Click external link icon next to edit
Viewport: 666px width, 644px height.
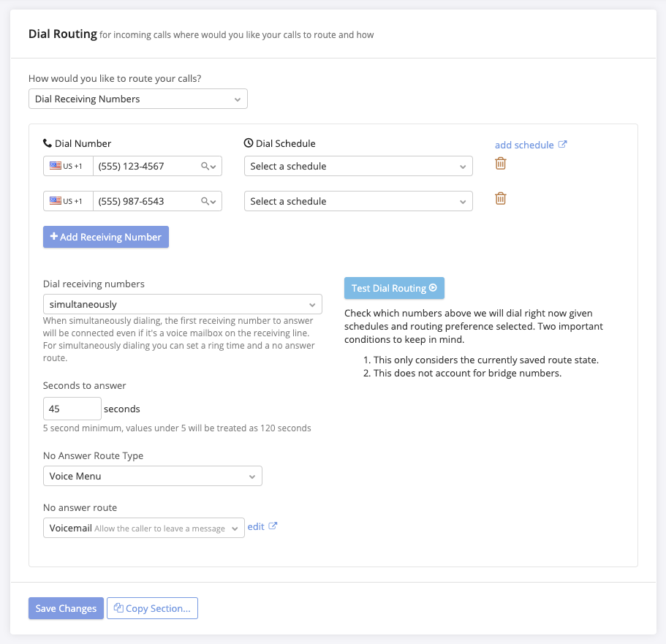point(273,526)
